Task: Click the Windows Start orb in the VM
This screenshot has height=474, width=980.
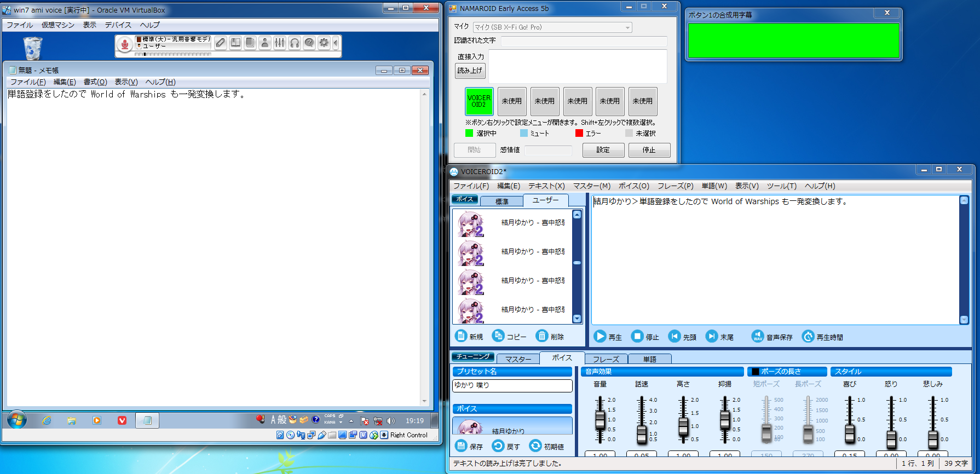Action: click(17, 420)
